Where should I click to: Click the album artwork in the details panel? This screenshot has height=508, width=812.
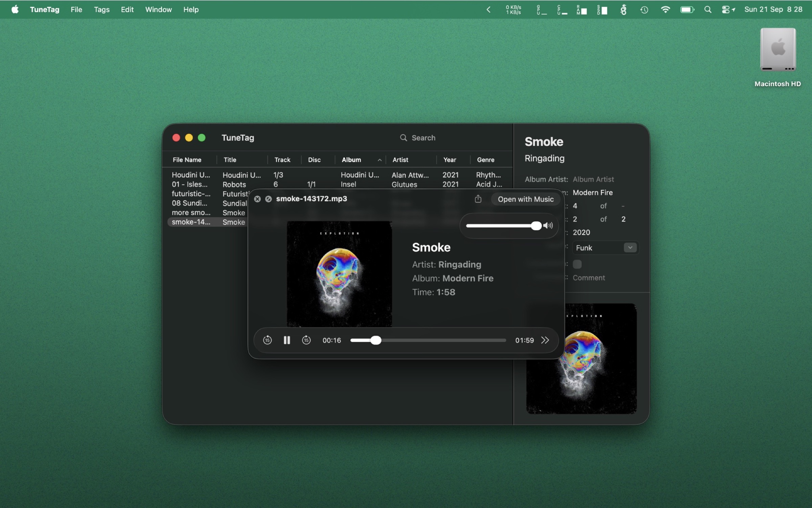coord(581,358)
